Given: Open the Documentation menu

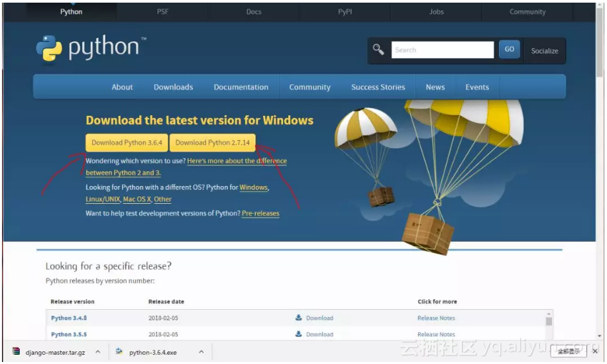Looking at the screenshot, I should point(241,87).
